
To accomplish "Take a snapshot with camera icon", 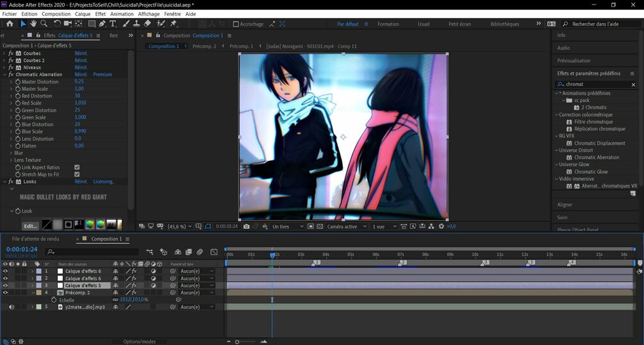I will pyautogui.click(x=246, y=226).
